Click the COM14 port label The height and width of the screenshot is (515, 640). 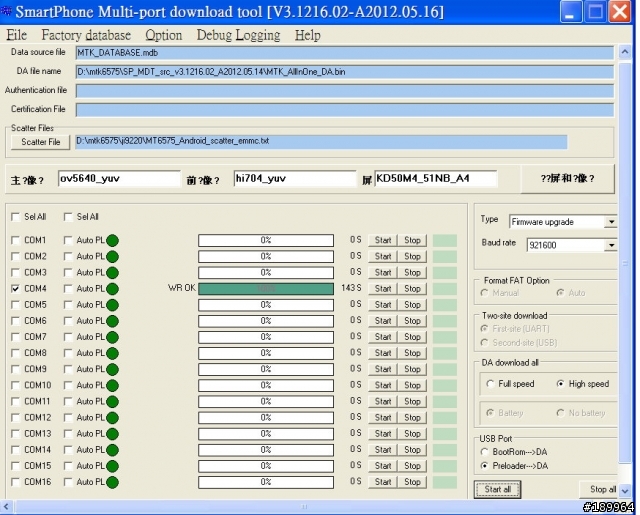tap(38, 450)
